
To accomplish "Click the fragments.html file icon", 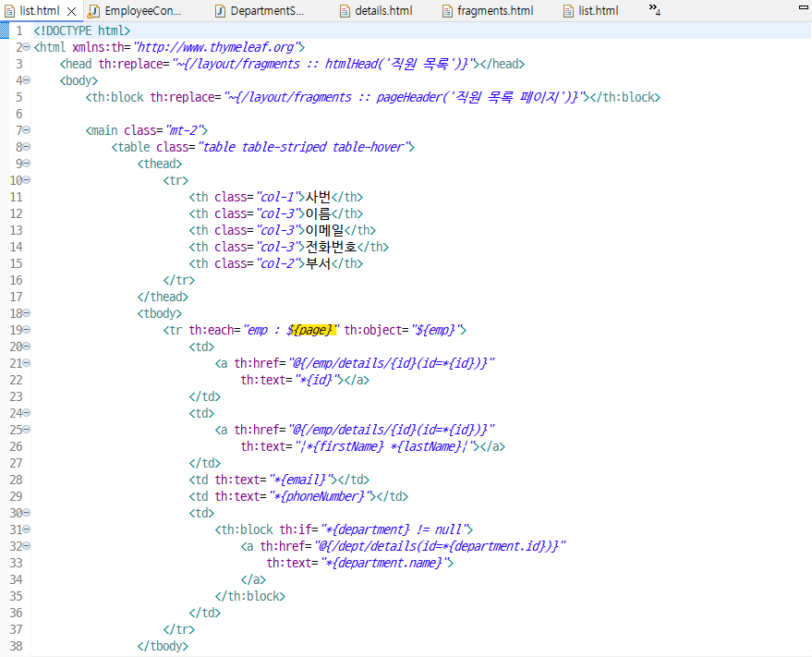I will (x=447, y=11).
